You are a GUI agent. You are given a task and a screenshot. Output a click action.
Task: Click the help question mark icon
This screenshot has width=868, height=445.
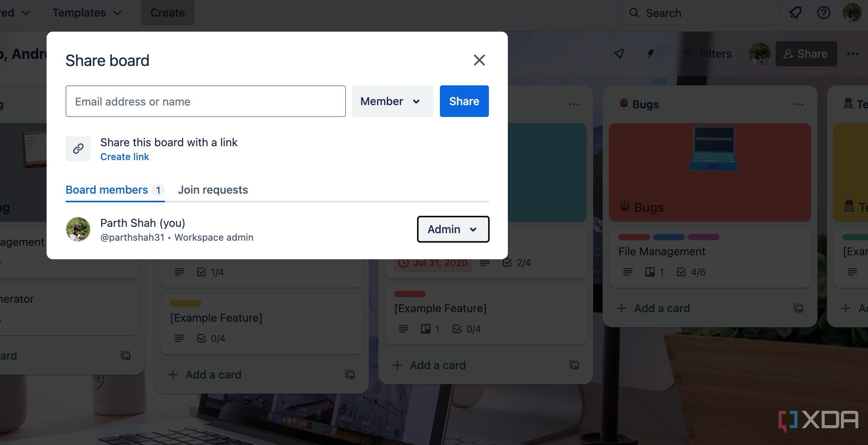click(824, 13)
